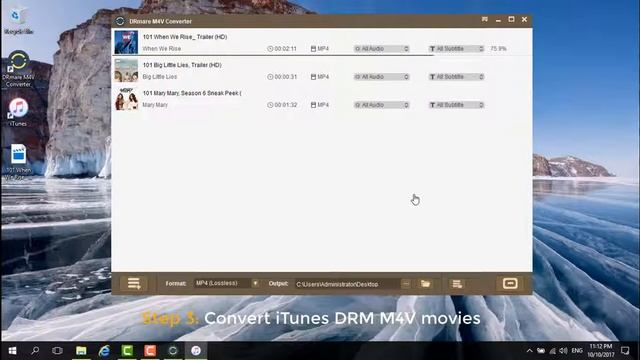Click the DRmare logo in title bar
This screenshot has width=640, height=360.
[x=120, y=21]
